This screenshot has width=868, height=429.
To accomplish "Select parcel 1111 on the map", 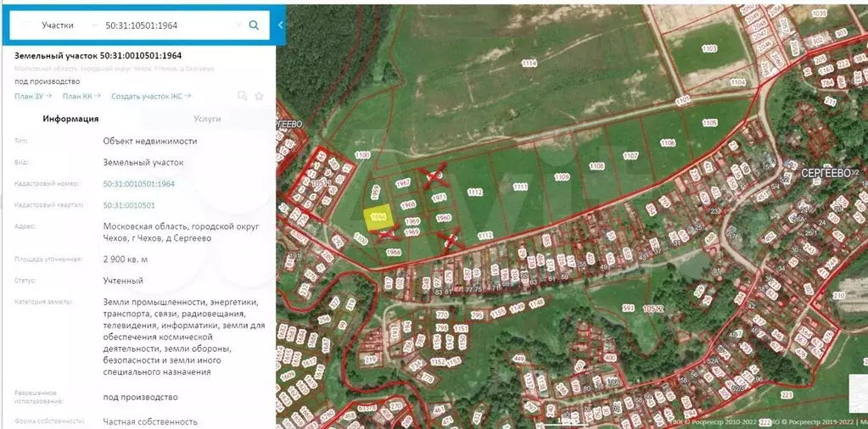I will (520, 187).
